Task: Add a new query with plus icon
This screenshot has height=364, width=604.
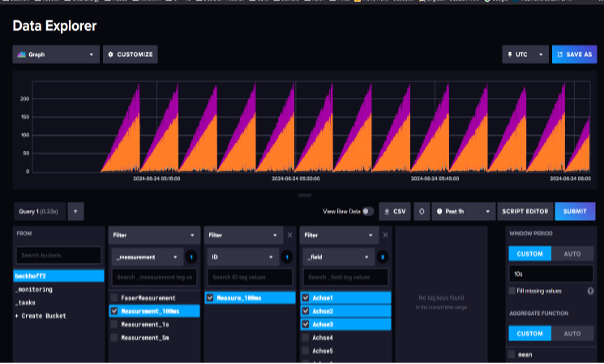Action: tap(76, 211)
